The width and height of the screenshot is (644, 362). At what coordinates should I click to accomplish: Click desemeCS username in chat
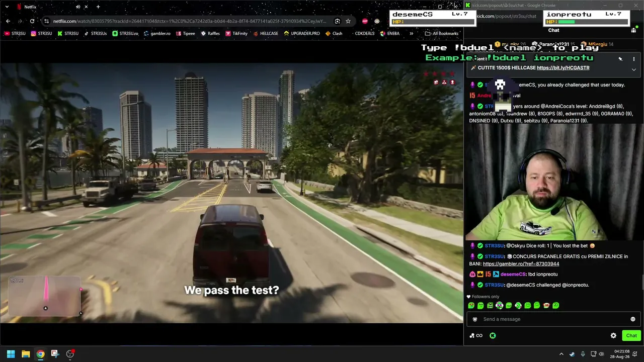513,275
